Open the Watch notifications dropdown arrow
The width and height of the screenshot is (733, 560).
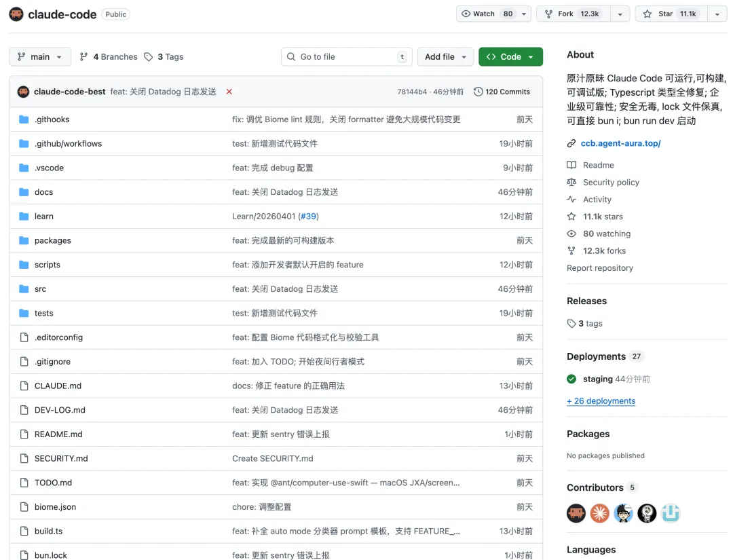524,14
